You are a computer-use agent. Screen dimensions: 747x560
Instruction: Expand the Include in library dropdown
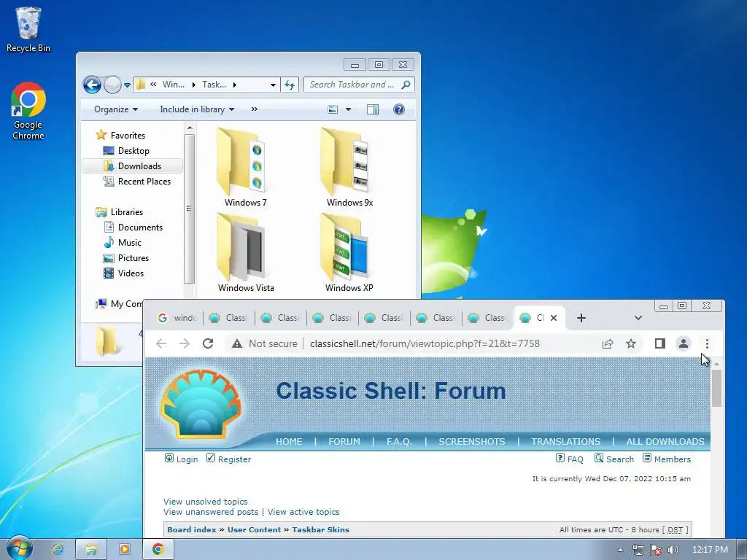coord(197,109)
